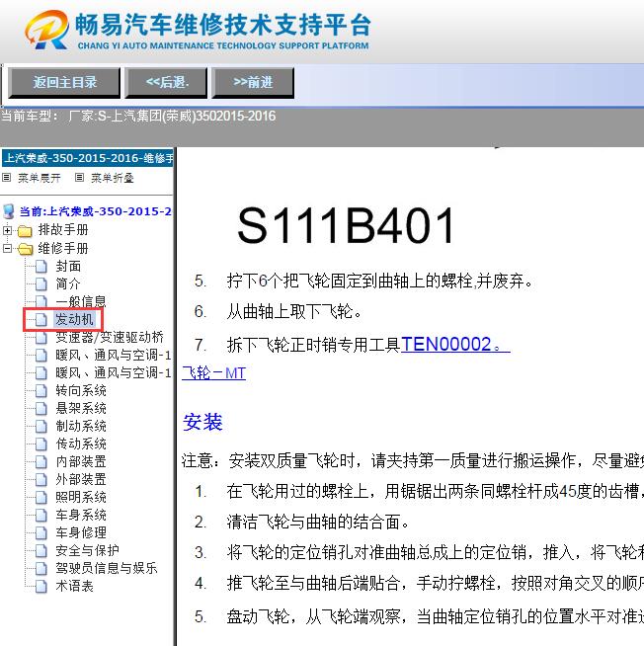Image resolution: width=644 pixels, height=646 pixels.
Task: Click the page icon beside 变速器/变速驱动桥
Action: click(x=41, y=338)
